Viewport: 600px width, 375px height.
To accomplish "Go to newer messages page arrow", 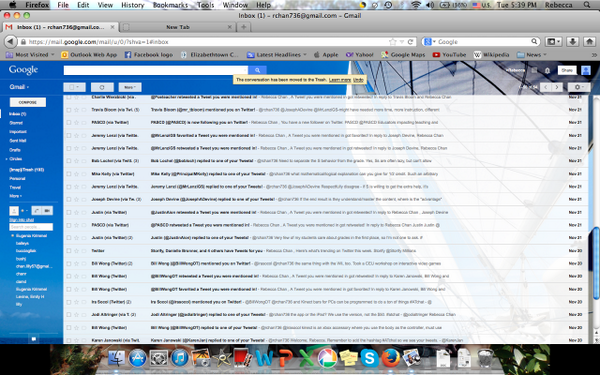I will (545, 87).
